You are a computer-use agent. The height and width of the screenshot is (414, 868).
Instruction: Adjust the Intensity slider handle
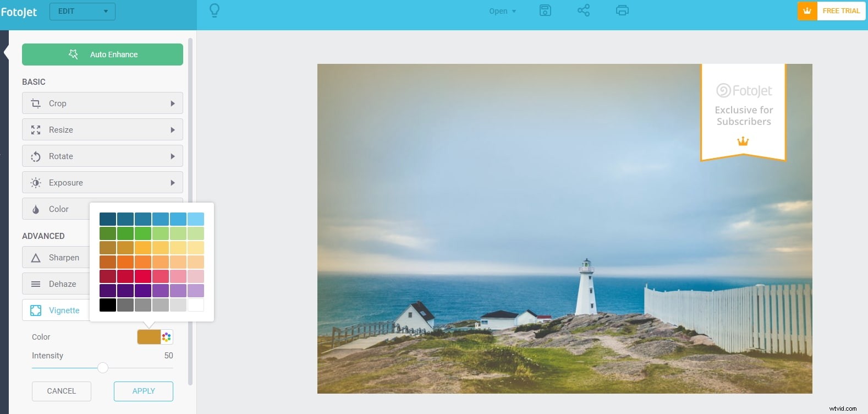tap(103, 368)
